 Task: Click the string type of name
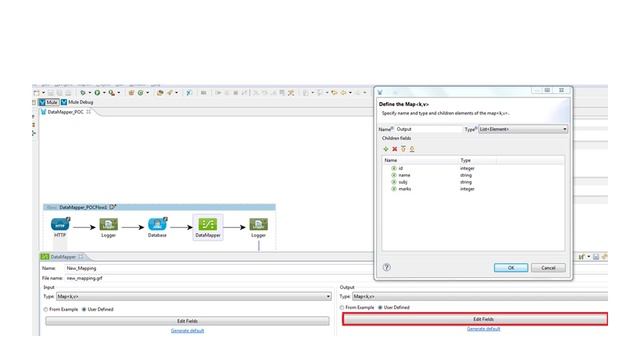pos(466,175)
